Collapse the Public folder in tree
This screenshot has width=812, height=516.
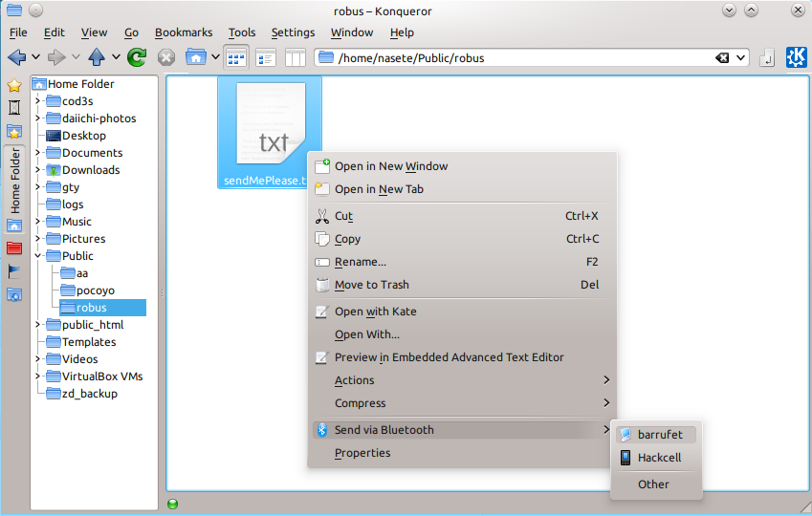pyautogui.click(x=37, y=256)
